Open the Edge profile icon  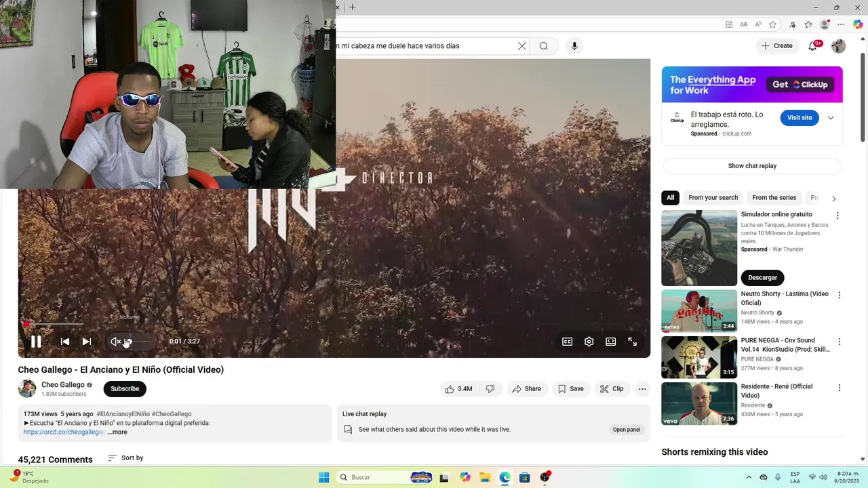coord(825,24)
